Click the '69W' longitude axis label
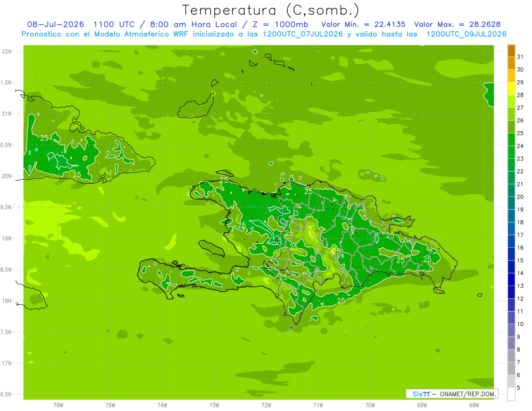 click(422, 405)
